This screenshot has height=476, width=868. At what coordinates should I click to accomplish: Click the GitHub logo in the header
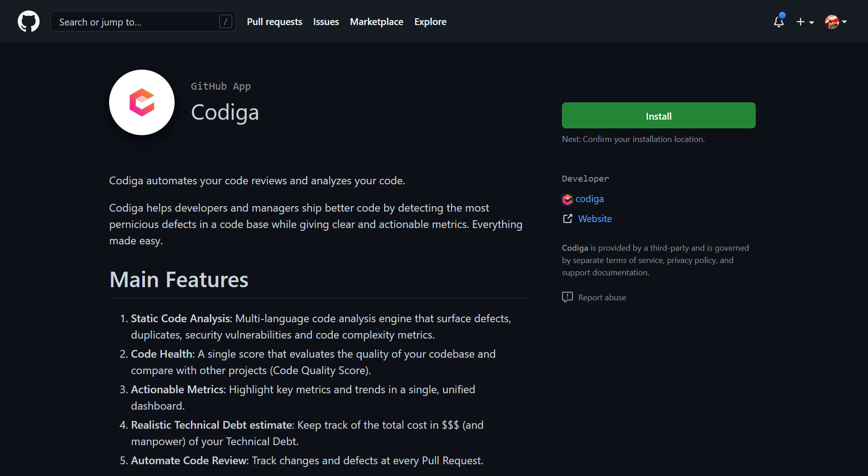click(x=28, y=21)
